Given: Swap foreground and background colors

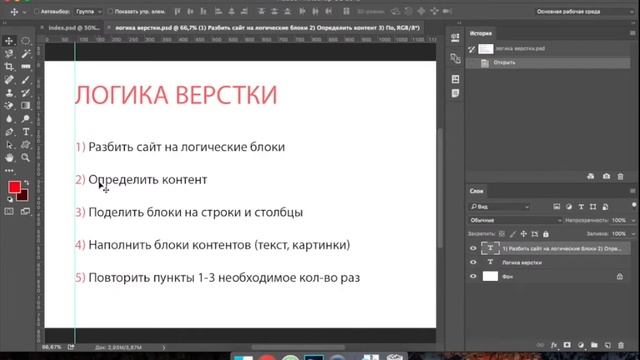Looking at the screenshot, I should click(x=27, y=183).
